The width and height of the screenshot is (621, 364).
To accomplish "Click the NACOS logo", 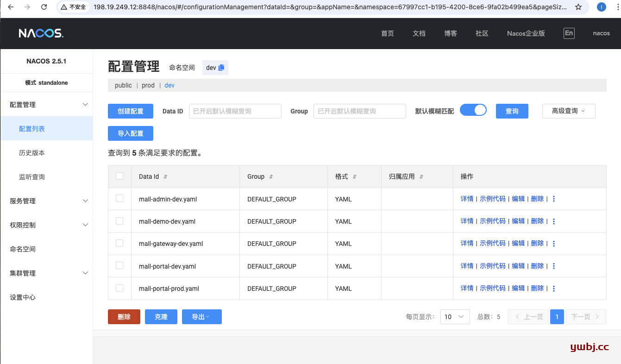I will 41,33.
